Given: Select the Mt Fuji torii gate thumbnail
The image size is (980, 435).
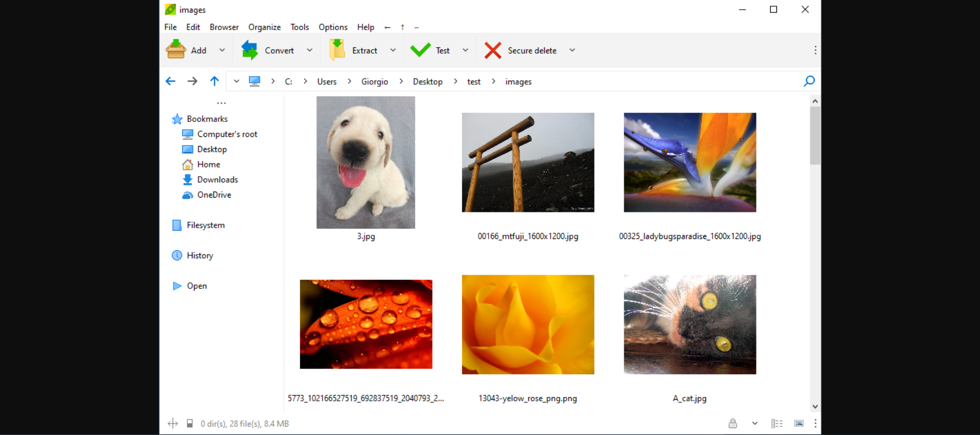Looking at the screenshot, I should pos(528,162).
